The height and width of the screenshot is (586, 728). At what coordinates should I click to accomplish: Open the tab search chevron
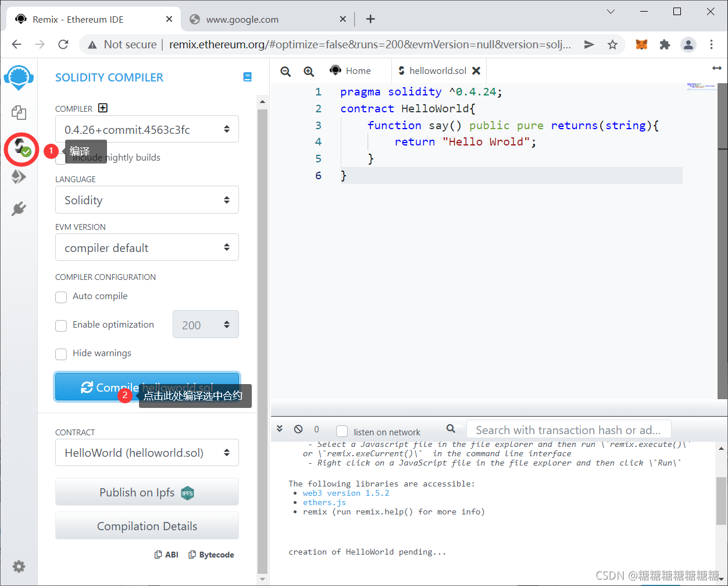[x=611, y=11]
